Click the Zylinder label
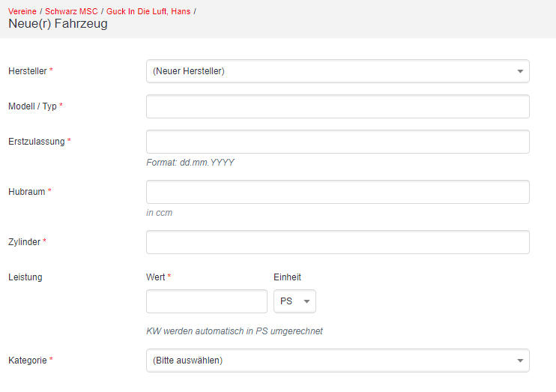556x392 pixels. tap(24, 242)
